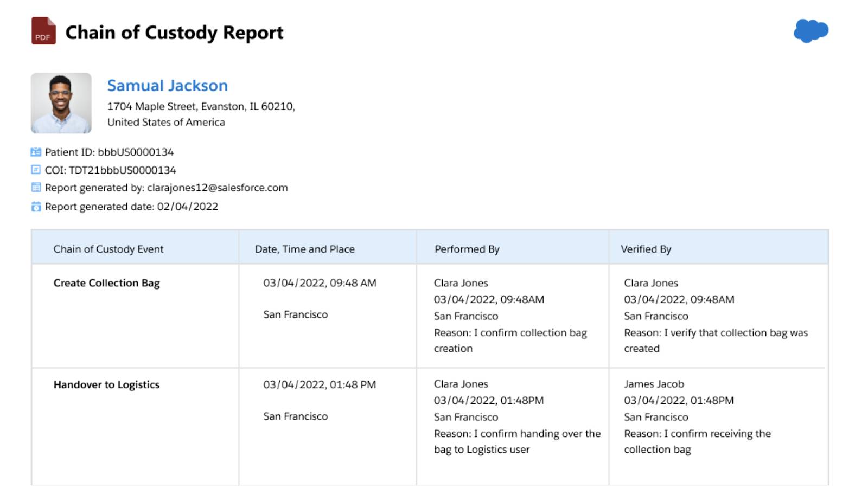Click the Performed By column header
The height and width of the screenshot is (488, 868).
pos(467,249)
